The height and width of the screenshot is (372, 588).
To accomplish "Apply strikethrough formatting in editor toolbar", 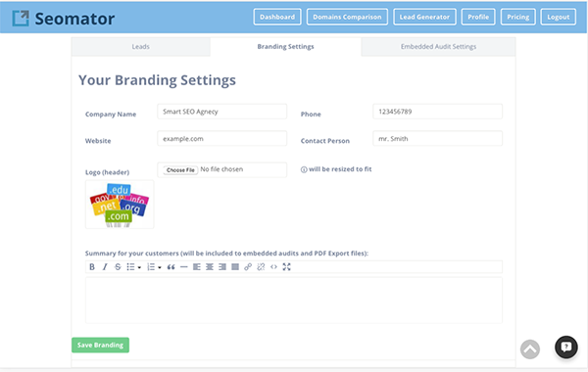I will (118, 266).
